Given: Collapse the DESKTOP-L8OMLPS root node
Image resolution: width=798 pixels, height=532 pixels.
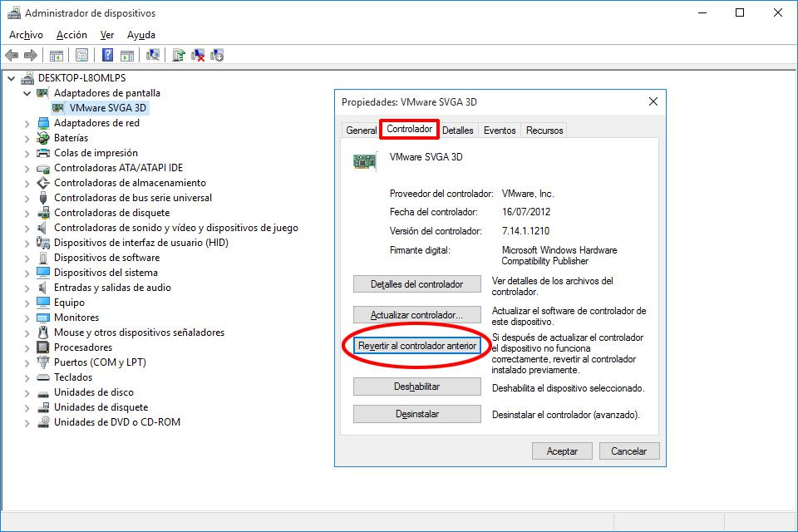Looking at the screenshot, I should click(11, 78).
